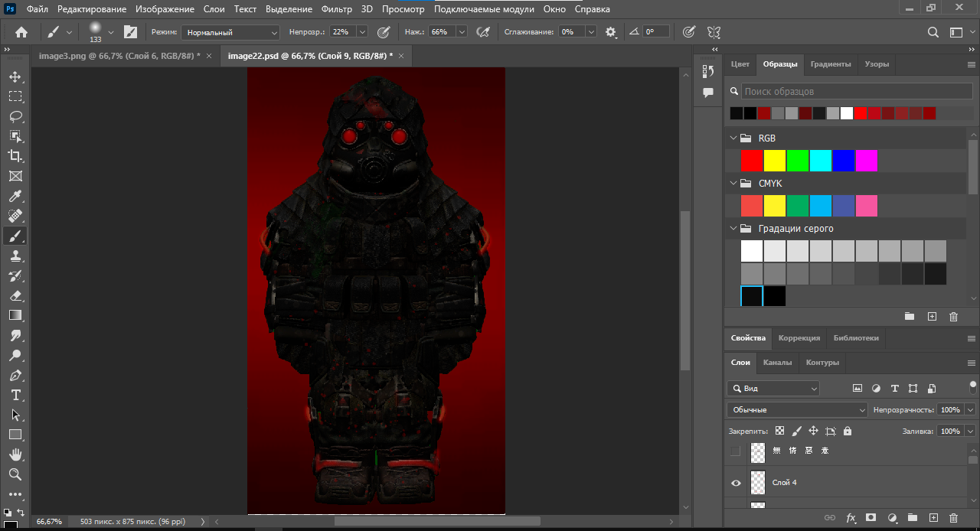Viewport: 980px width, 531px height.
Task: Select the History Brush tool
Action: point(15,275)
